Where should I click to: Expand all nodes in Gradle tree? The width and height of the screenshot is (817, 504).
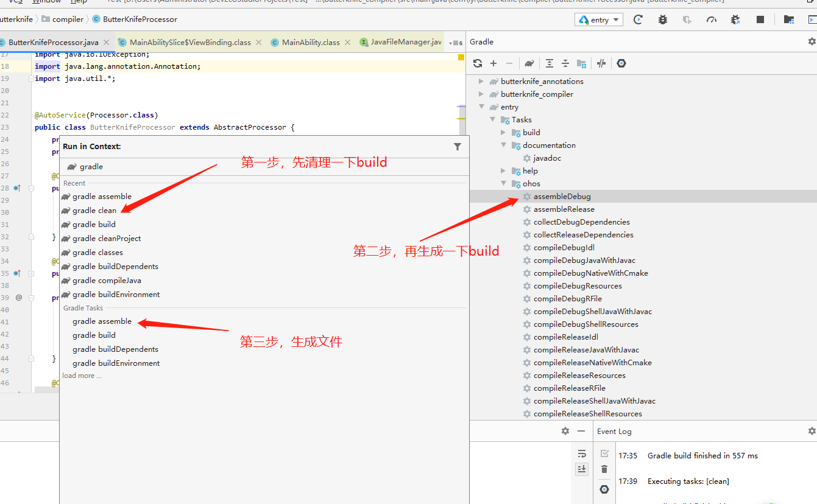tap(550, 63)
